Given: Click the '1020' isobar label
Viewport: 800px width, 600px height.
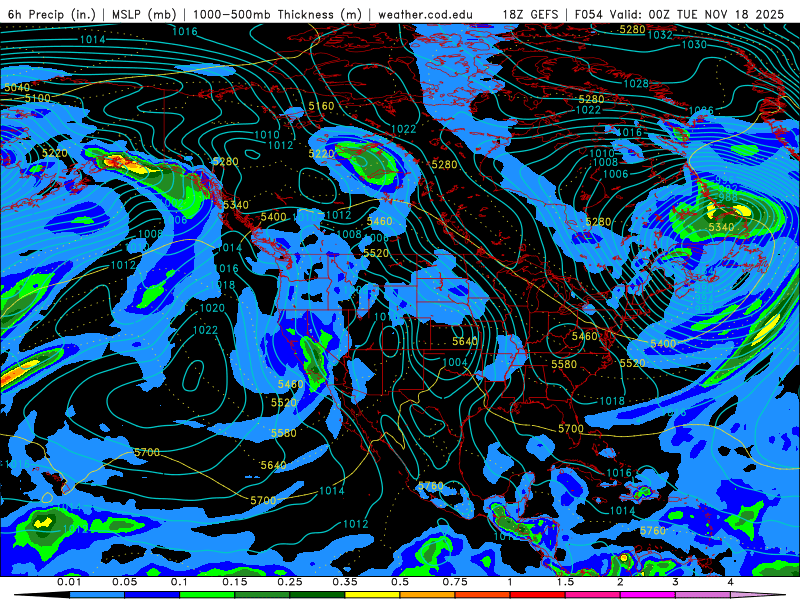Looking at the screenshot, I should (x=212, y=308).
